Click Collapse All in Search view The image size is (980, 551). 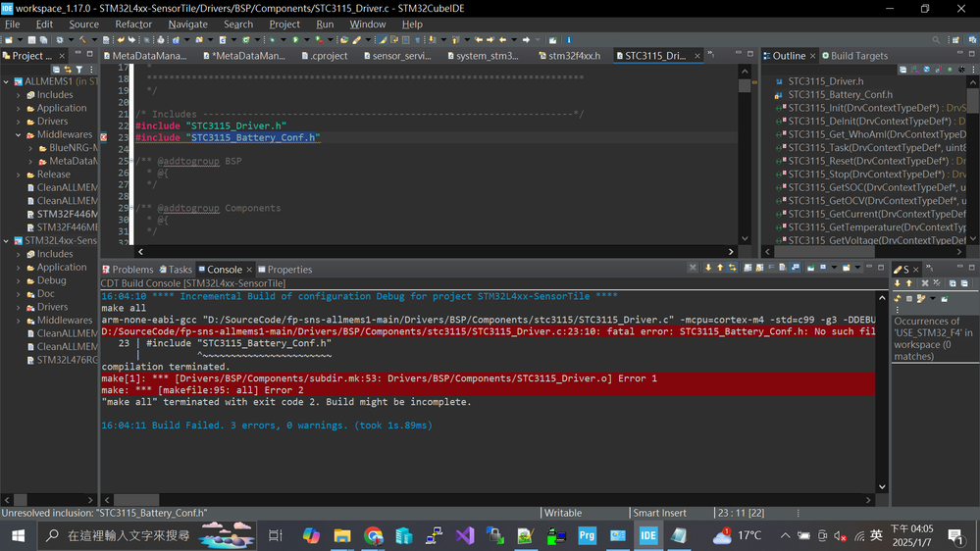[x=964, y=283]
